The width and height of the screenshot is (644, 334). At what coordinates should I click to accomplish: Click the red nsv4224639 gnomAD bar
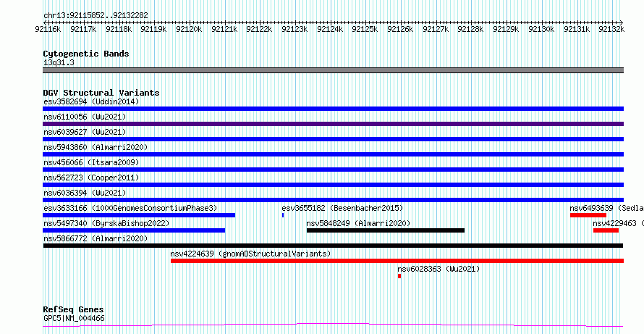tap(397, 261)
